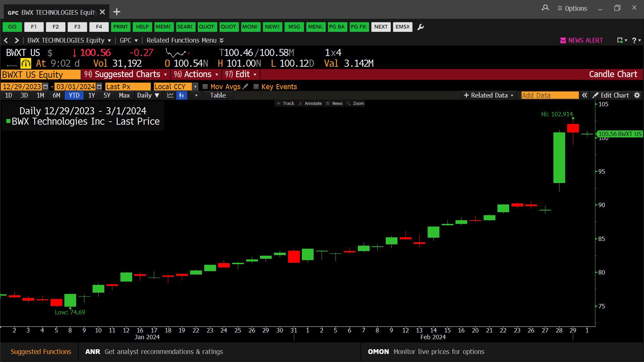Open the start date calendar picker

46,86
